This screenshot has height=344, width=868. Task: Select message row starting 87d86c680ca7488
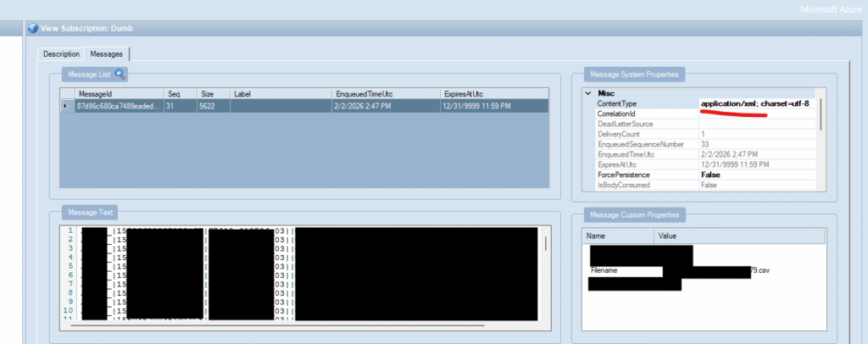tap(117, 106)
